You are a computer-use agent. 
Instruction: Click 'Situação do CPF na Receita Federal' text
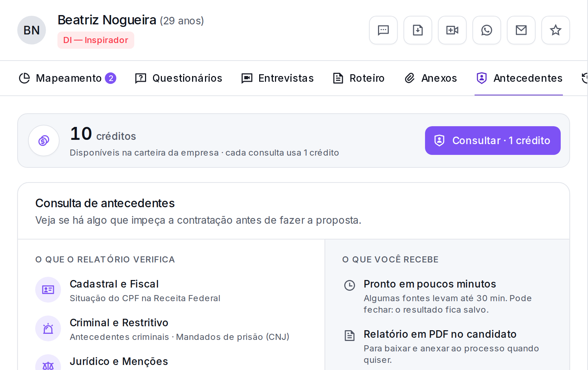[145, 298]
